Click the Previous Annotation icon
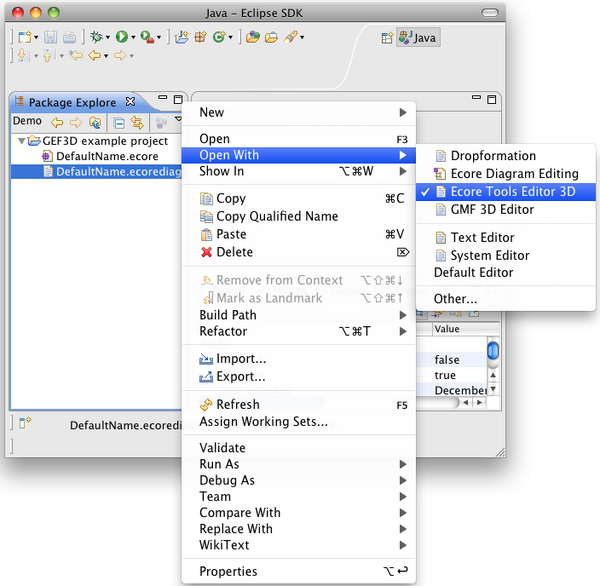Screen dimensions: 600x586 (48, 56)
